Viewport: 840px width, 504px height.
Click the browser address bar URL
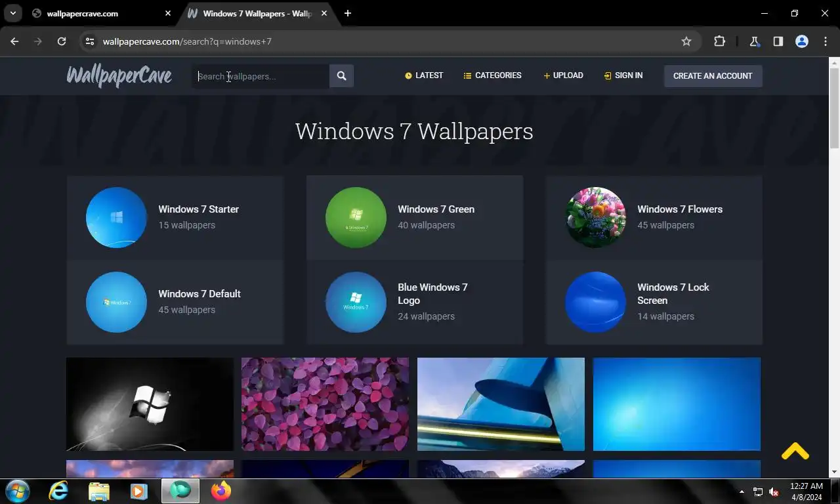click(x=187, y=41)
